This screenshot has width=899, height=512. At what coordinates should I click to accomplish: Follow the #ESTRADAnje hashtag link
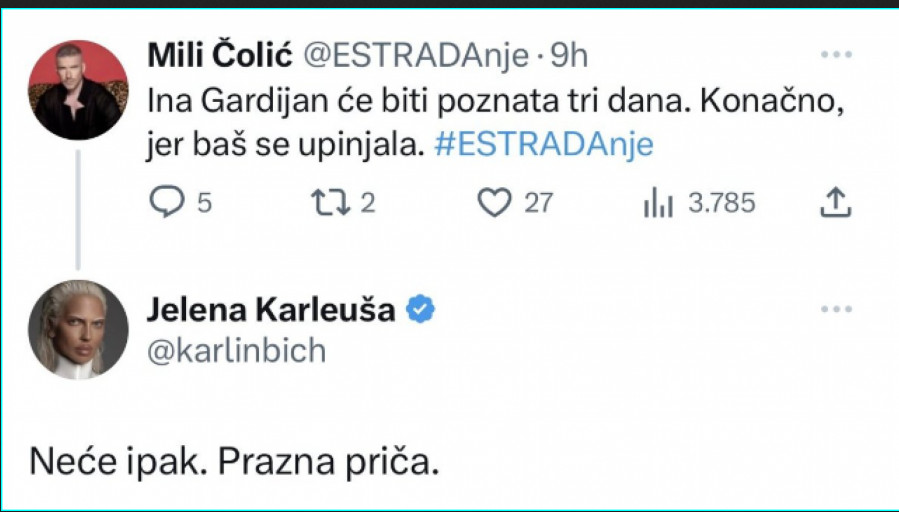pyautogui.click(x=545, y=145)
